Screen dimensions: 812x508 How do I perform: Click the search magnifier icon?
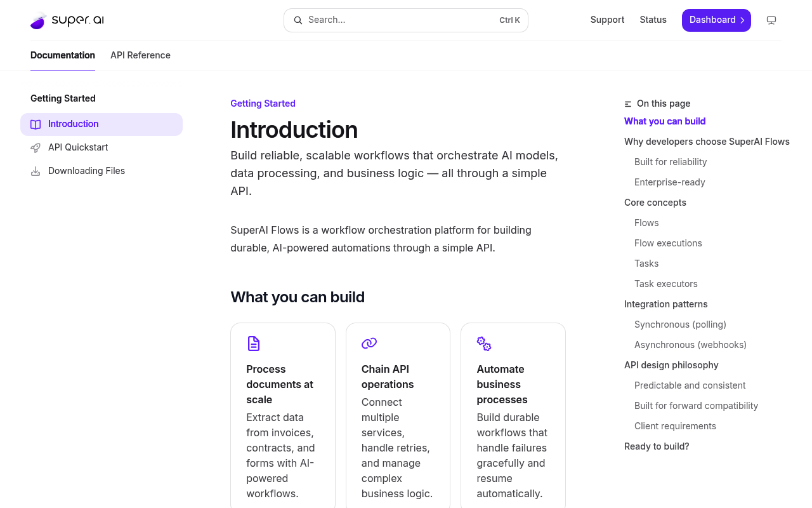[x=298, y=20]
